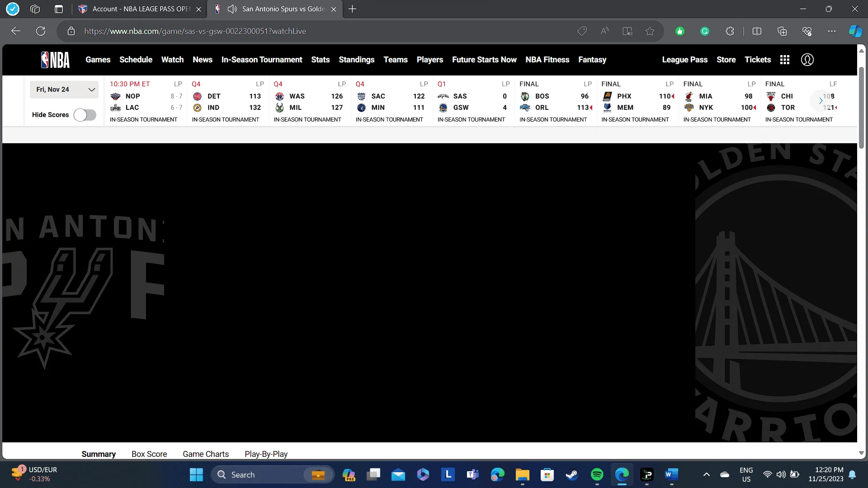868x488 pixels.
Task: Open the taskbar clock and date
Action: (x=826, y=474)
